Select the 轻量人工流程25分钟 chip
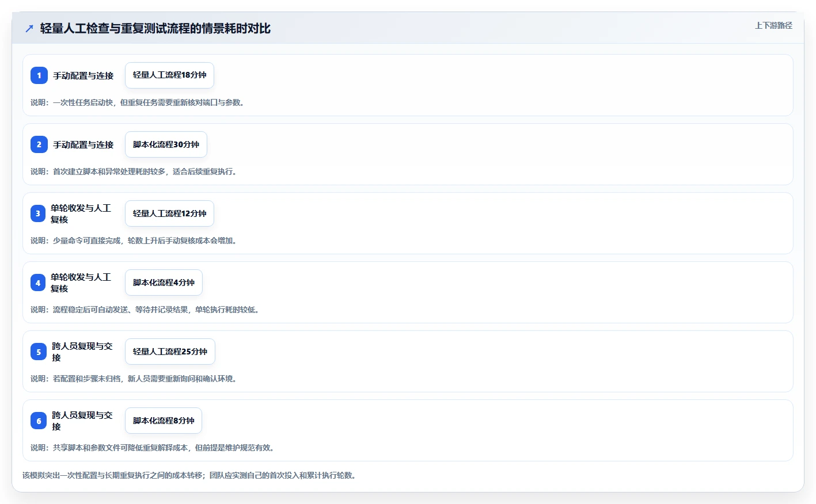 [x=170, y=352]
